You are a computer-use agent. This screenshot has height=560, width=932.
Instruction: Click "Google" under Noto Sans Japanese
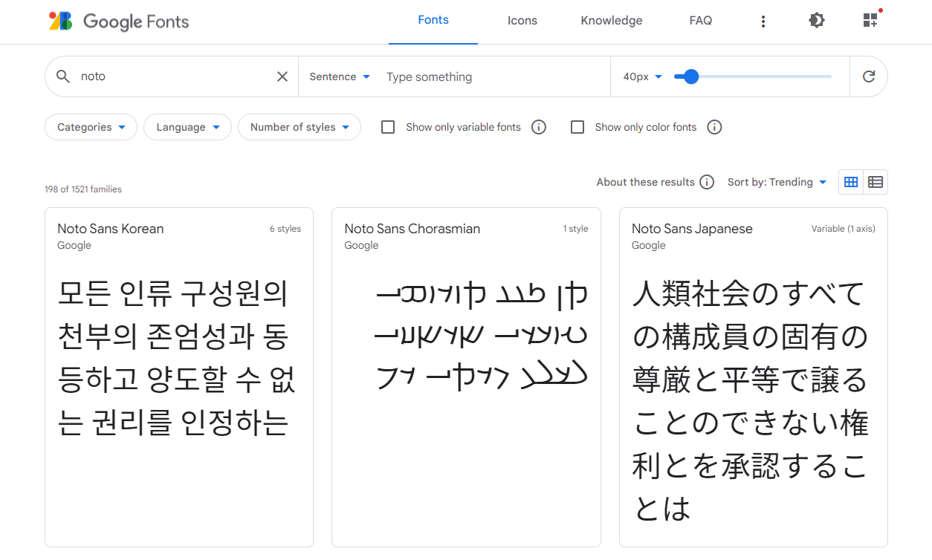tap(649, 246)
